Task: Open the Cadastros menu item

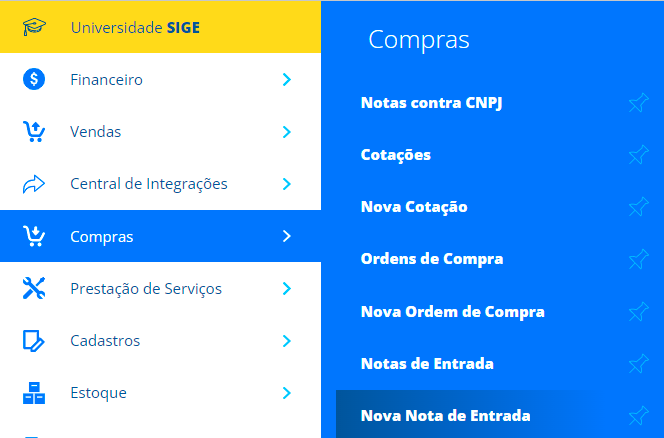Action: click(160, 341)
